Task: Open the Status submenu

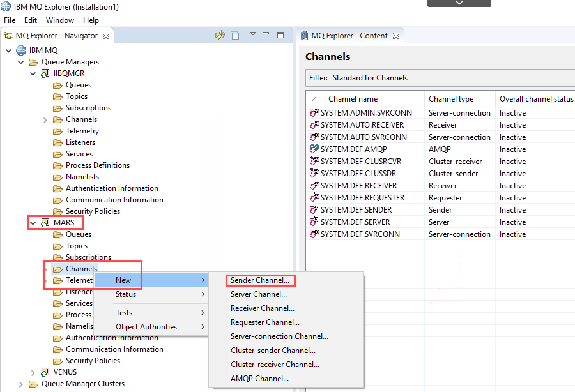Action: click(x=151, y=294)
